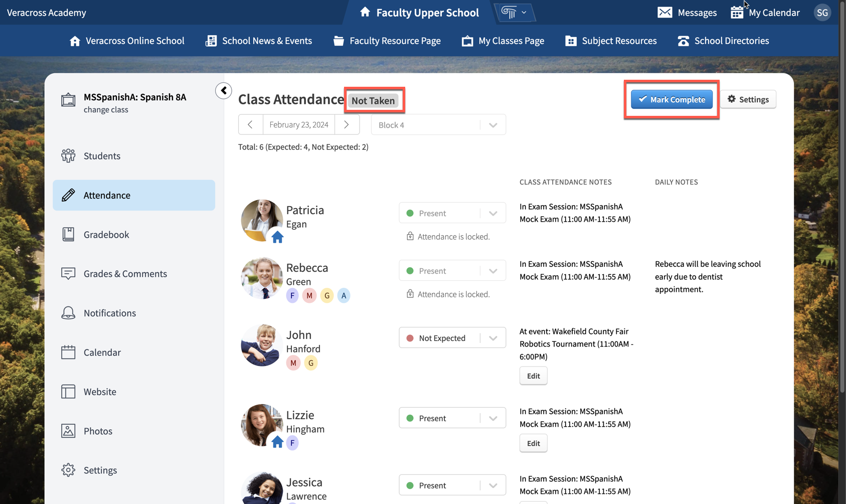Edit John Hanford's attendance note
The width and height of the screenshot is (846, 504).
(533, 376)
